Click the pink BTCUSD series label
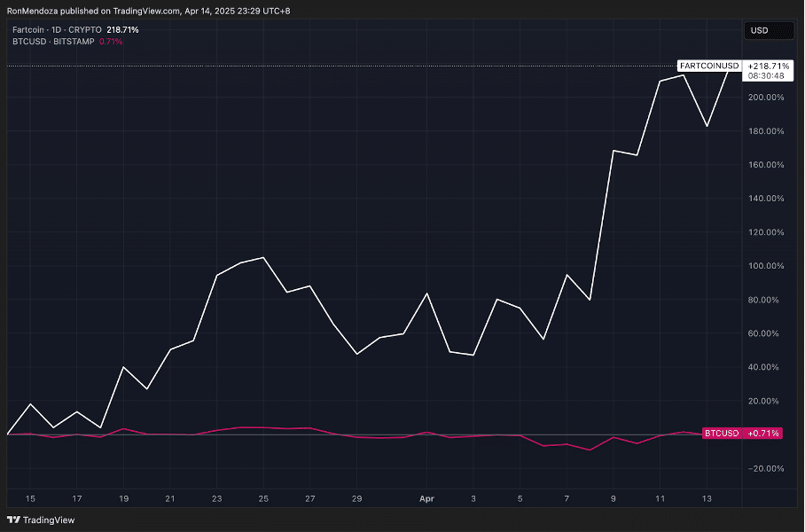805x532 pixels. (722, 433)
